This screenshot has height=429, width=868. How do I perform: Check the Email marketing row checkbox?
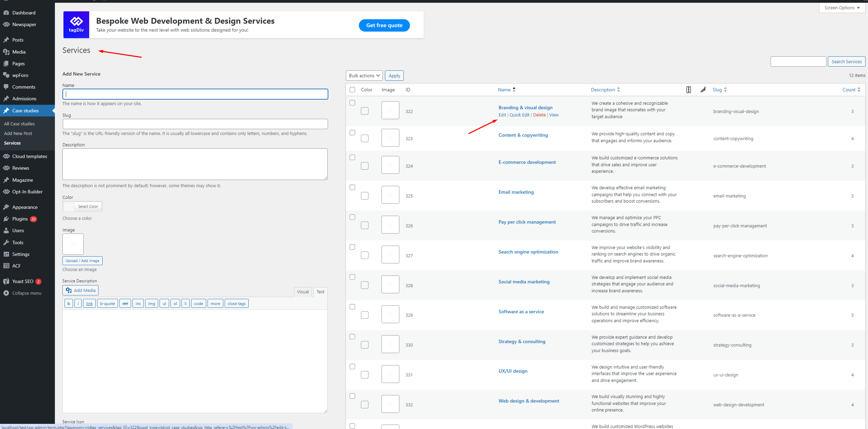(x=352, y=187)
